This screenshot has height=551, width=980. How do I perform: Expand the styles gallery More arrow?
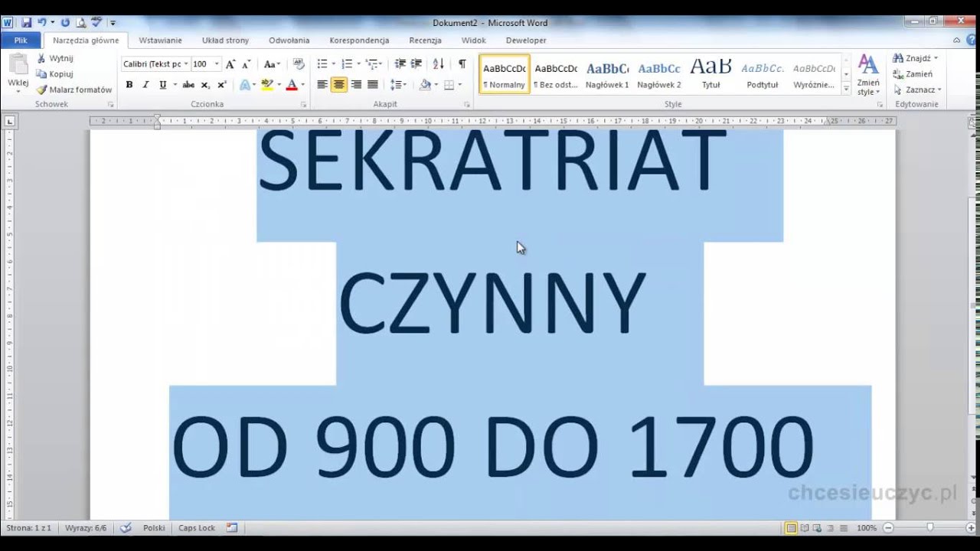pos(846,89)
